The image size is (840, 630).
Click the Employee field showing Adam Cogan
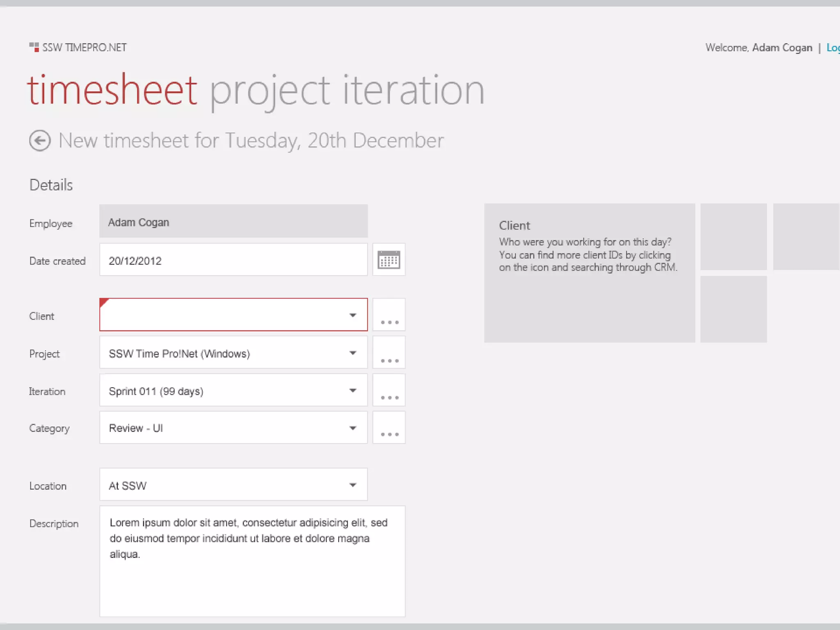(x=233, y=221)
